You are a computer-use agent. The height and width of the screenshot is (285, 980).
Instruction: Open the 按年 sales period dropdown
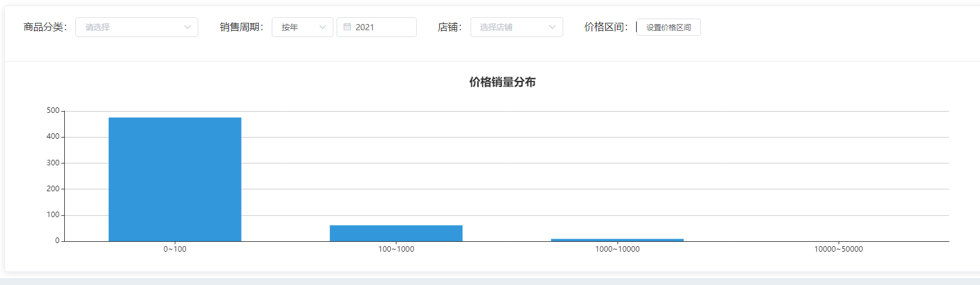pos(296,27)
